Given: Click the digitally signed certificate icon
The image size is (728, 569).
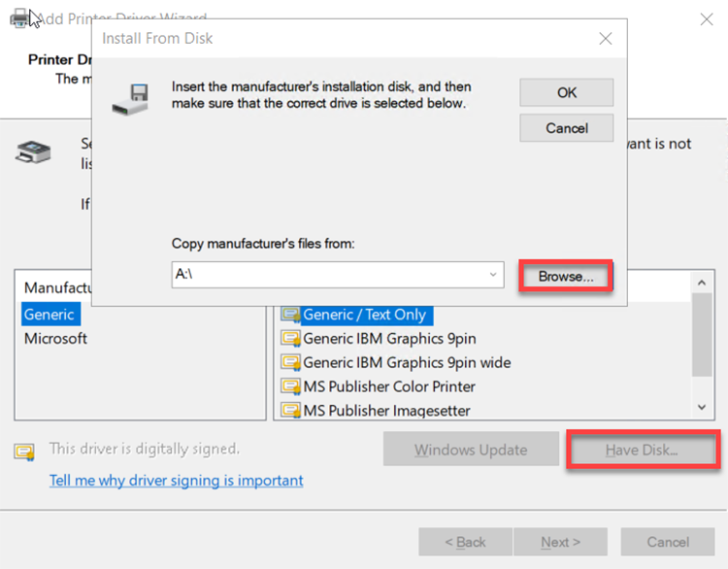Looking at the screenshot, I should (24, 452).
